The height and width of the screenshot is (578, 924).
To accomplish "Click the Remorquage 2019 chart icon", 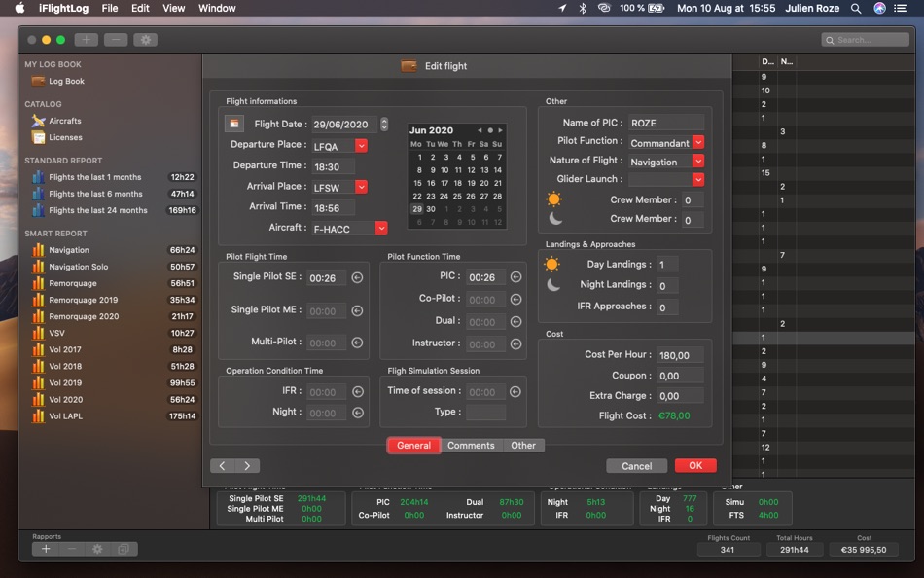I will (38, 300).
